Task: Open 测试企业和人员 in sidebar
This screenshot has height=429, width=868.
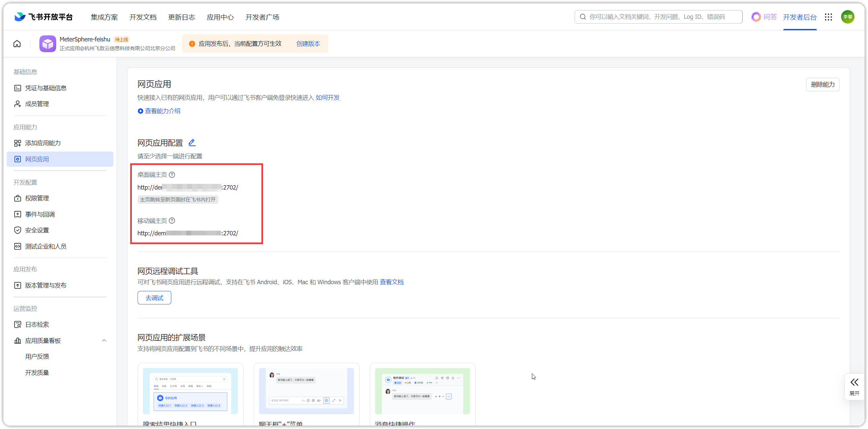Action: pyautogui.click(x=60, y=246)
